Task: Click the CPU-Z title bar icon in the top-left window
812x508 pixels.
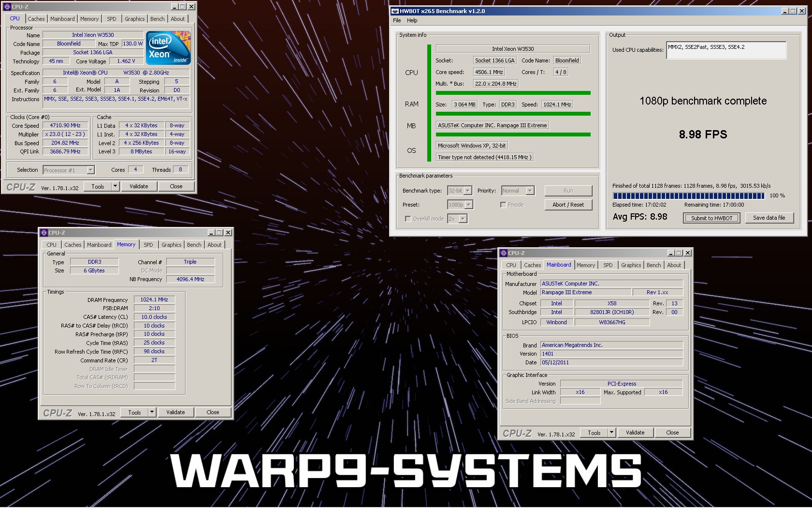Action: [7, 7]
